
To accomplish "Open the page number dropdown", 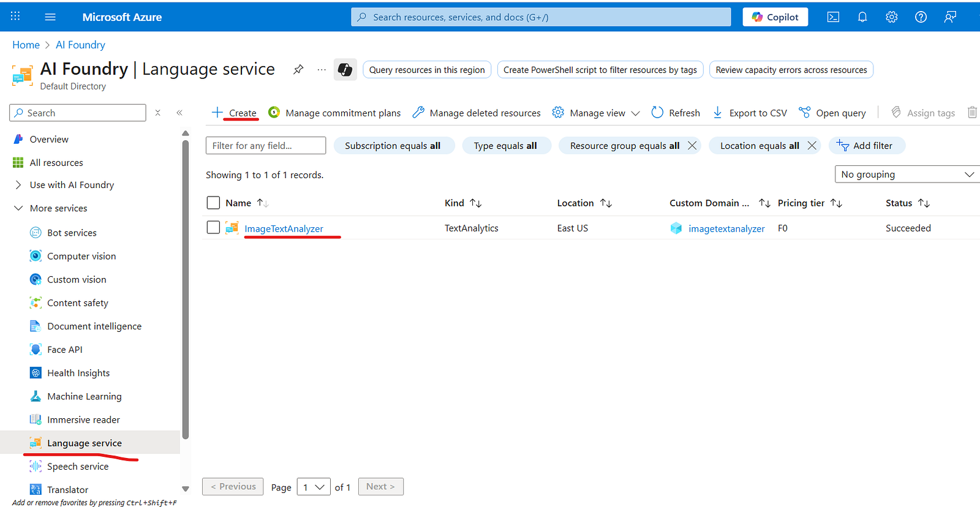I will (314, 487).
